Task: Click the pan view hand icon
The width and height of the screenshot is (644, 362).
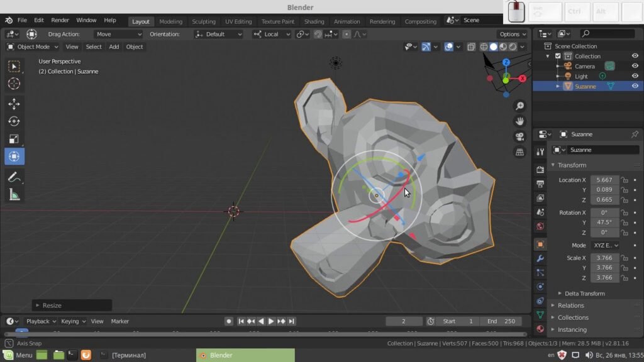Action: point(519,121)
